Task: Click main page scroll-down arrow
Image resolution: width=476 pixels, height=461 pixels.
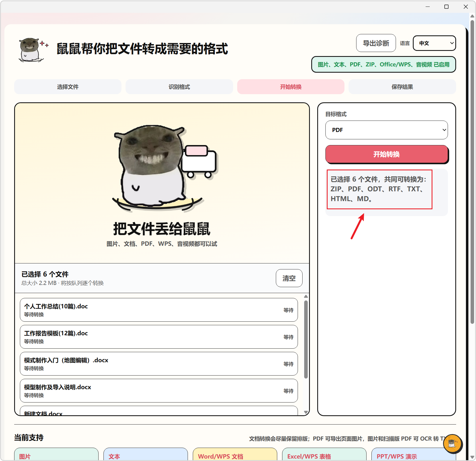Action: point(472,457)
